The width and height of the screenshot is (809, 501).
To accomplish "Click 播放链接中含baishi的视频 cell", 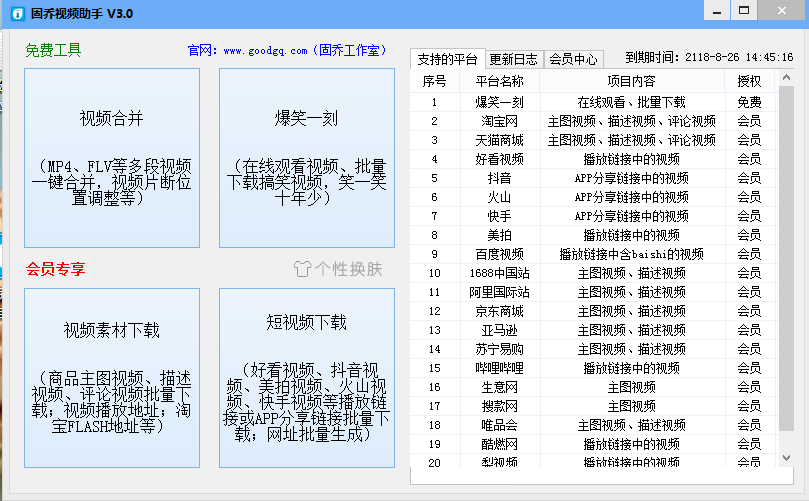I will [632, 254].
